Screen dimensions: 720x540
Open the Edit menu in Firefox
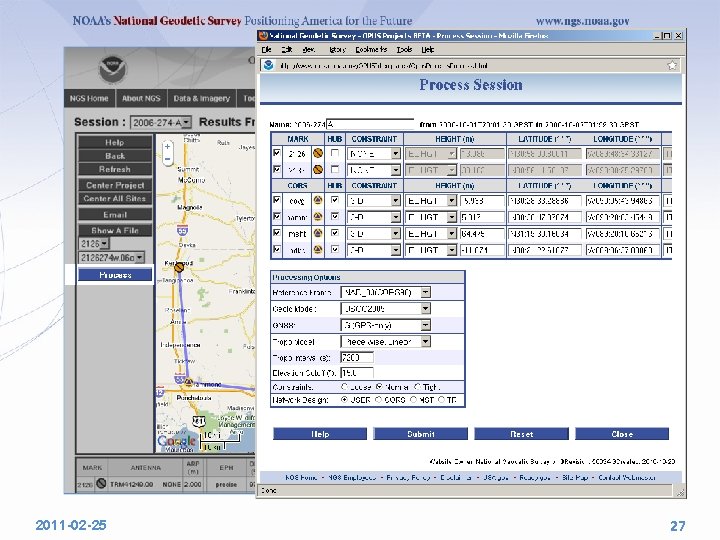[x=287, y=49]
